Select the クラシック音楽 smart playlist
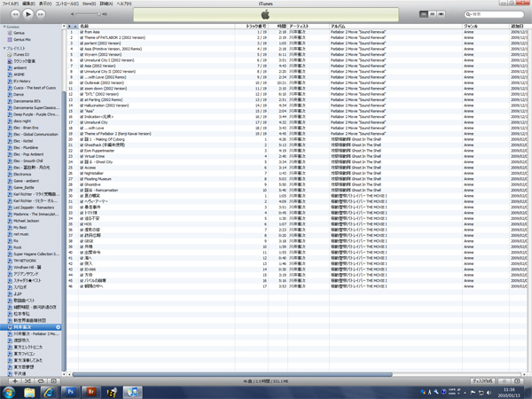 (x=24, y=61)
